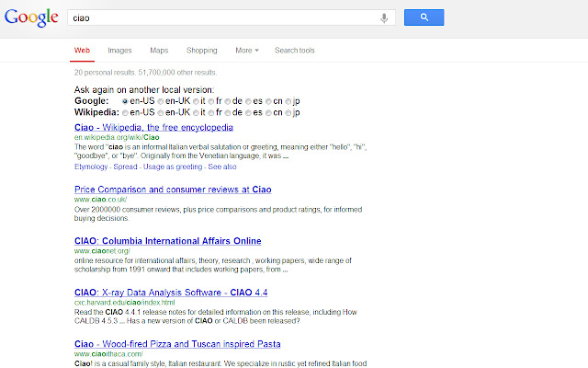Viewport: 588px width, 368px height.
Task: Select Google en-UK radio button
Action: click(x=161, y=101)
